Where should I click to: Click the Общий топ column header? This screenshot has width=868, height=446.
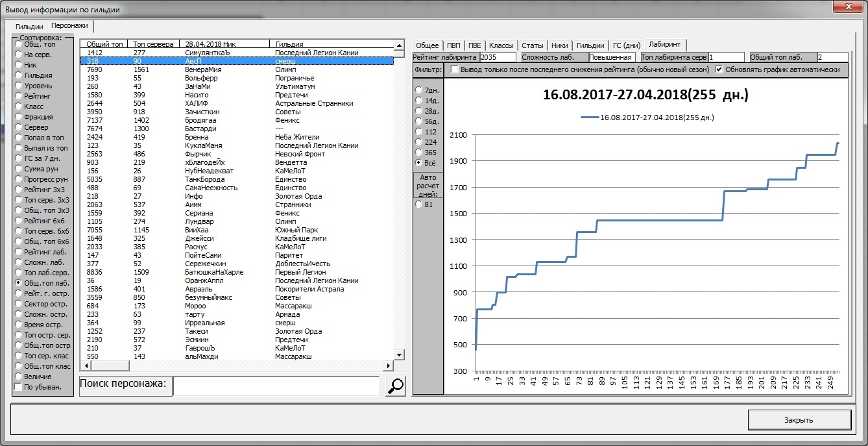pos(104,44)
